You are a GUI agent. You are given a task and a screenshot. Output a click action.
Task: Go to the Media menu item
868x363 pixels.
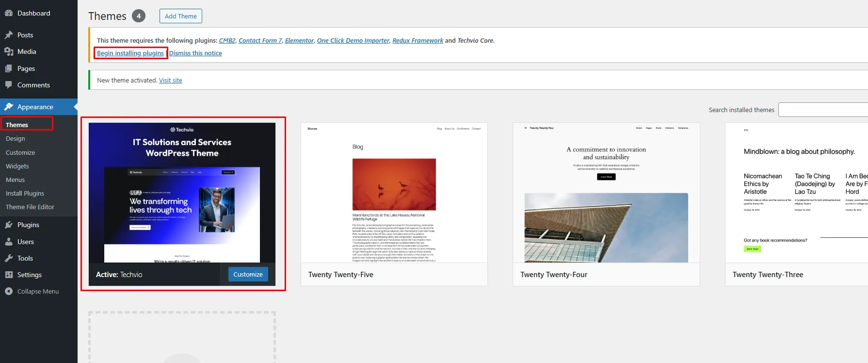pyautogui.click(x=39, y=51)
